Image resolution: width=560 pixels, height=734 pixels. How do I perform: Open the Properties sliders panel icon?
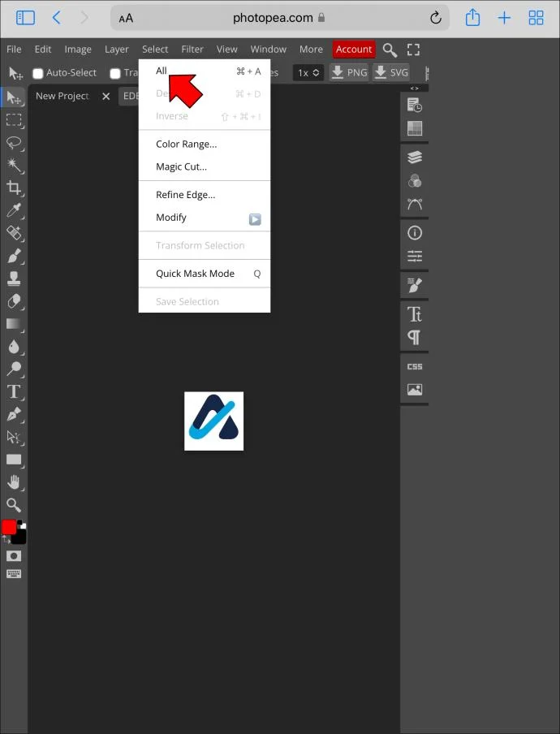click(415, 256)
